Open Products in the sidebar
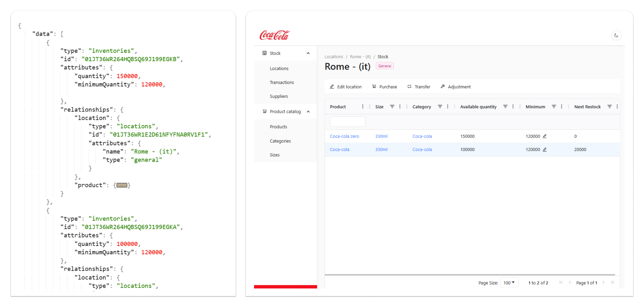 click(x=278, y=127)
